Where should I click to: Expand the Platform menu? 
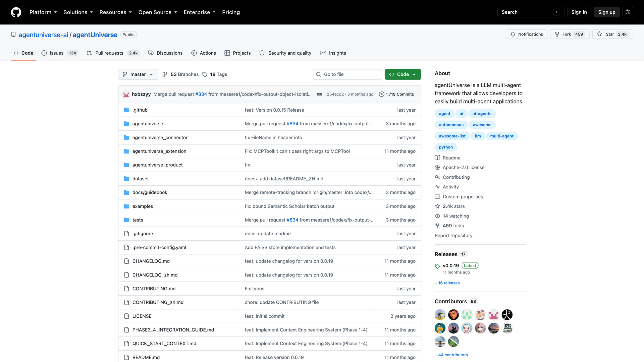click(43, 12)
